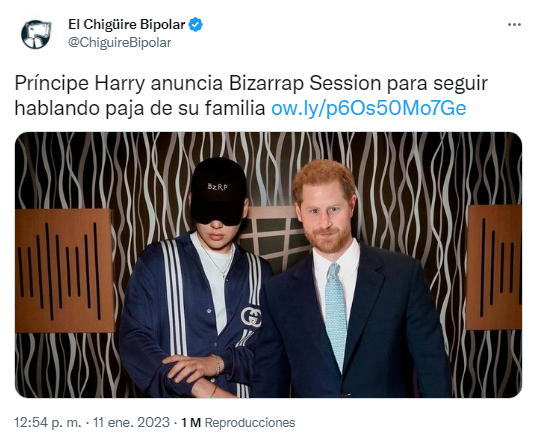537x441 pixels.
Task: Open the tweet's attached photo
Action: 268,265
